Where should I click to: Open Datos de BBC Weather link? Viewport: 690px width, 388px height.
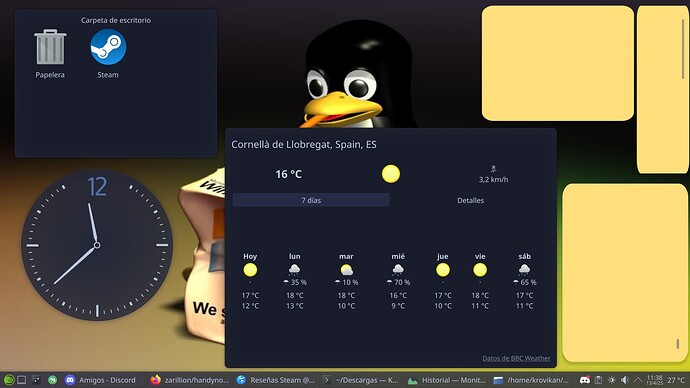pyautogui.click(x=516, y=358)
